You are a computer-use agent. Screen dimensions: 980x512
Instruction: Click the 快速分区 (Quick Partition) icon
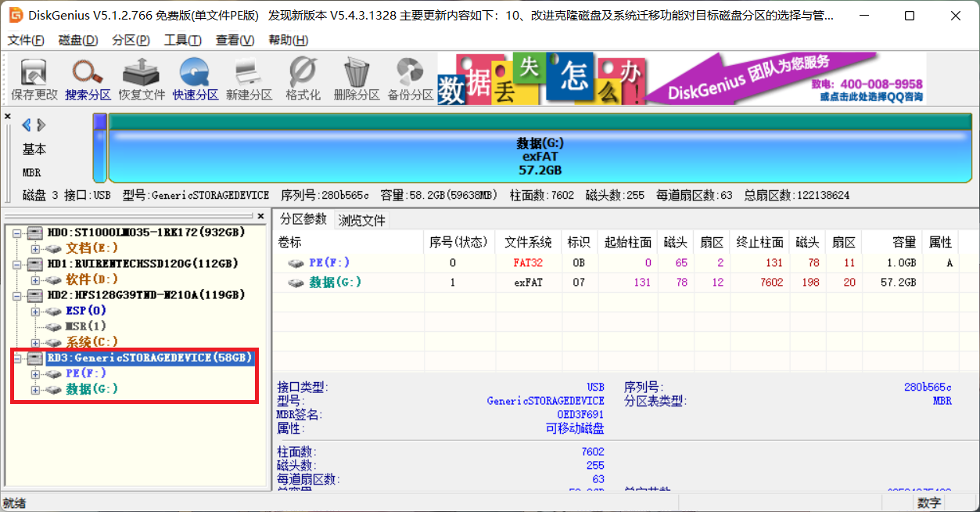tap(195, 80)
